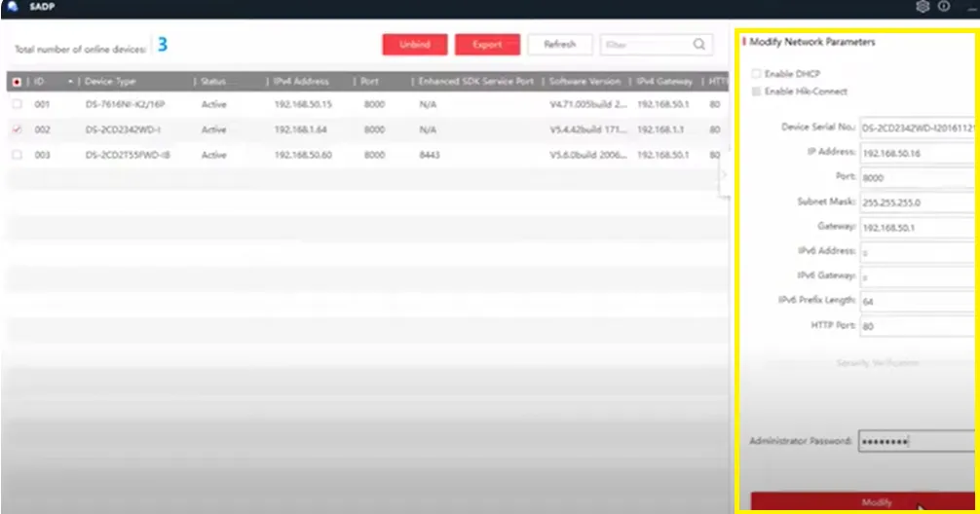Uncheck the box for device 002
980x514 pixels.
coord(17,129)
